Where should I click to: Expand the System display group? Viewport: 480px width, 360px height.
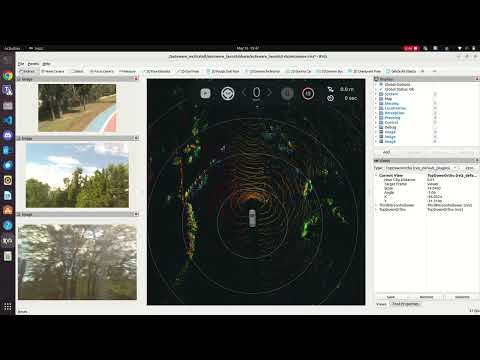coord(376,94)
